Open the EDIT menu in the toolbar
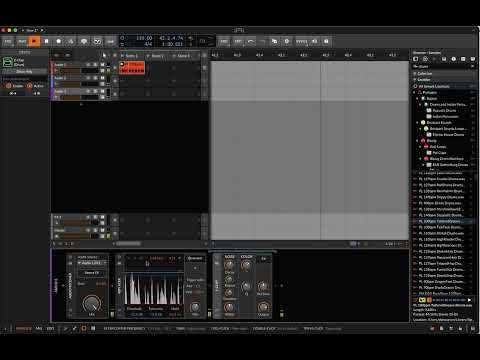Screen dimensions: 480x360 [x=238, y=41]
